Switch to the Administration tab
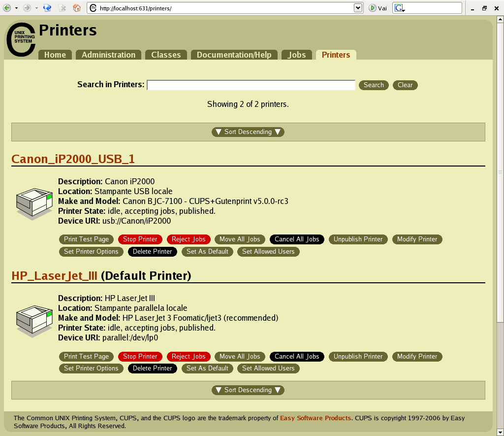This screenshot has height=436, width=504. coord(108,55)
